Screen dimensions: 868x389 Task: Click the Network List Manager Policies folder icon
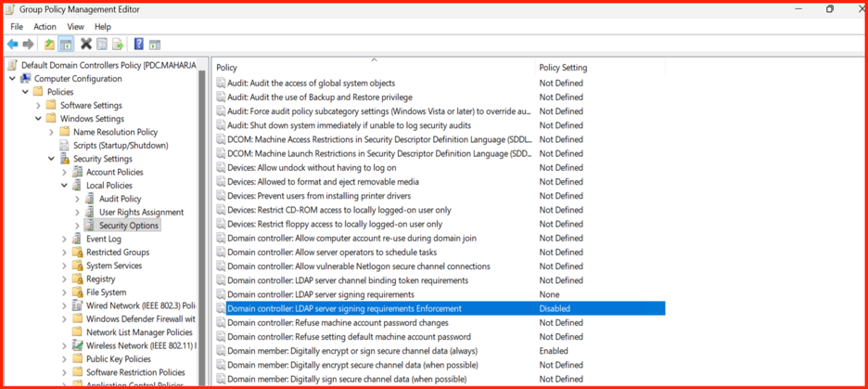point(78,332)
